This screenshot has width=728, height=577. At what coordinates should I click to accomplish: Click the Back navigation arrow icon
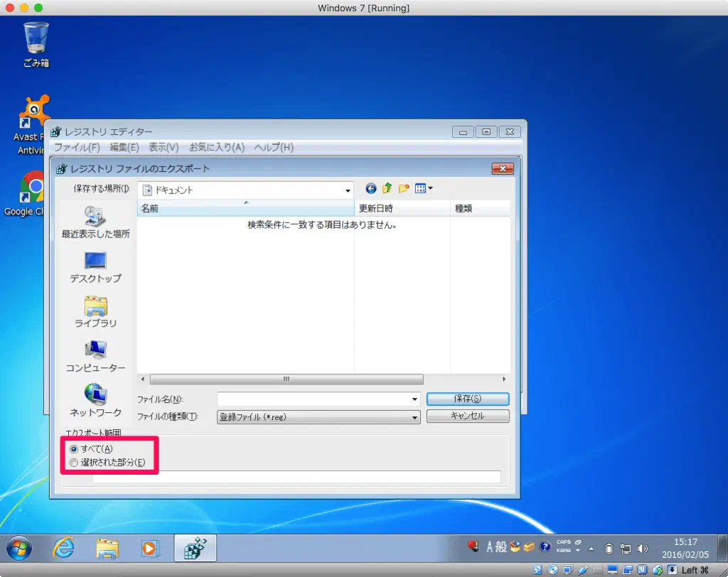370,189
